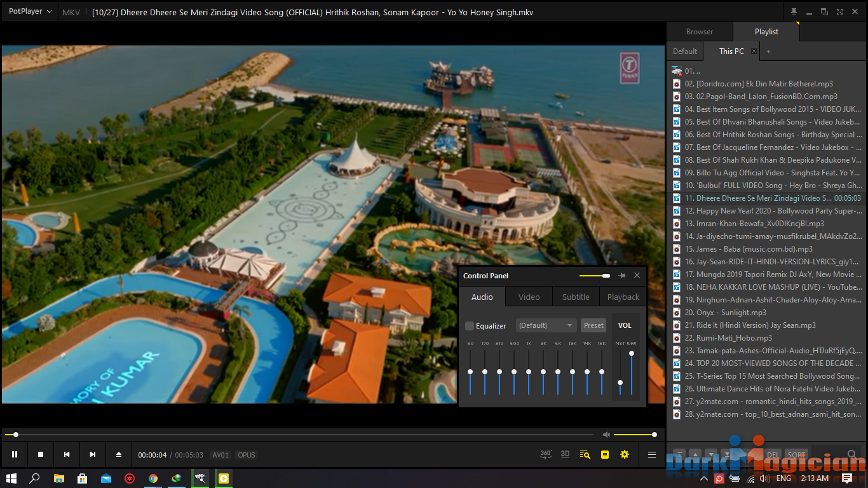Click the video playback area
The image size is (868, 488).
coord(333,224)
